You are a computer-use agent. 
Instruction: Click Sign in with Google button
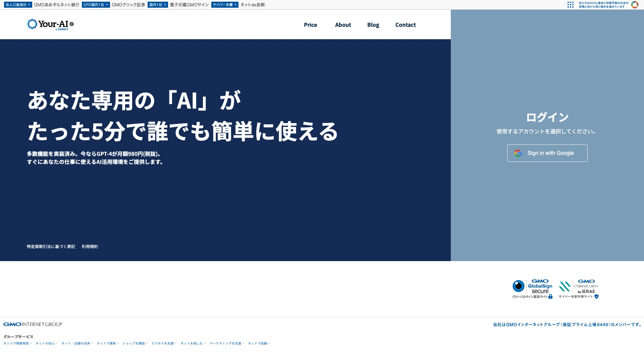click(x=547, y=153)
